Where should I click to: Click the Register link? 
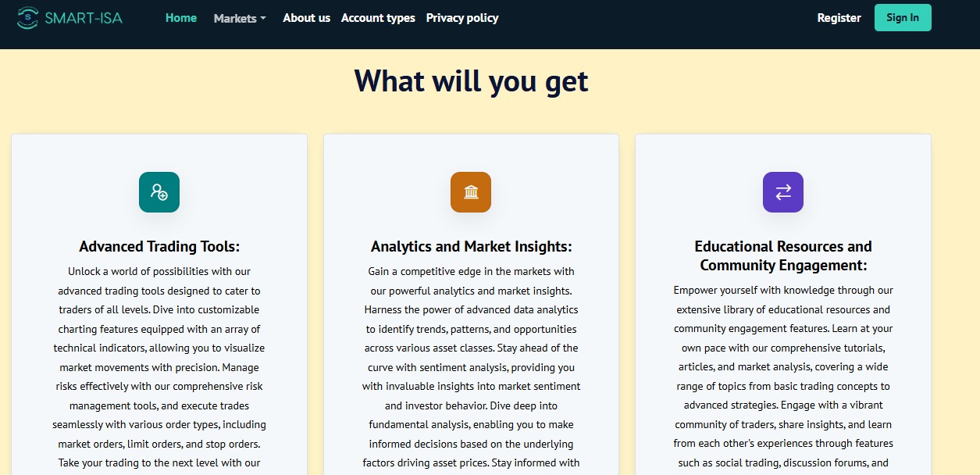[x=839, y=18]
